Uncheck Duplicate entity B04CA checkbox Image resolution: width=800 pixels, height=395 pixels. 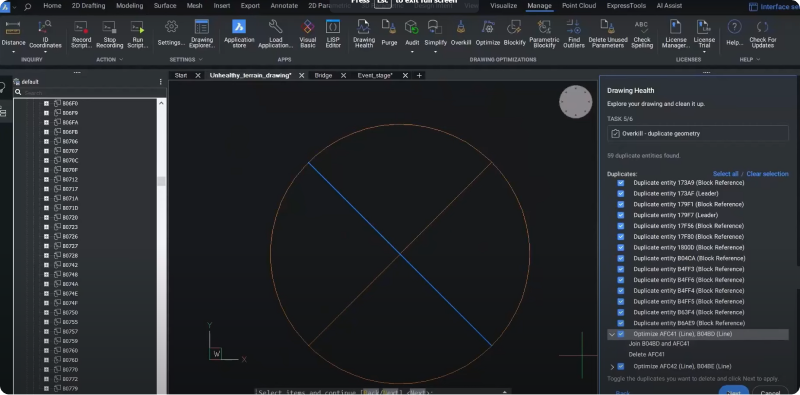point(620,258)
